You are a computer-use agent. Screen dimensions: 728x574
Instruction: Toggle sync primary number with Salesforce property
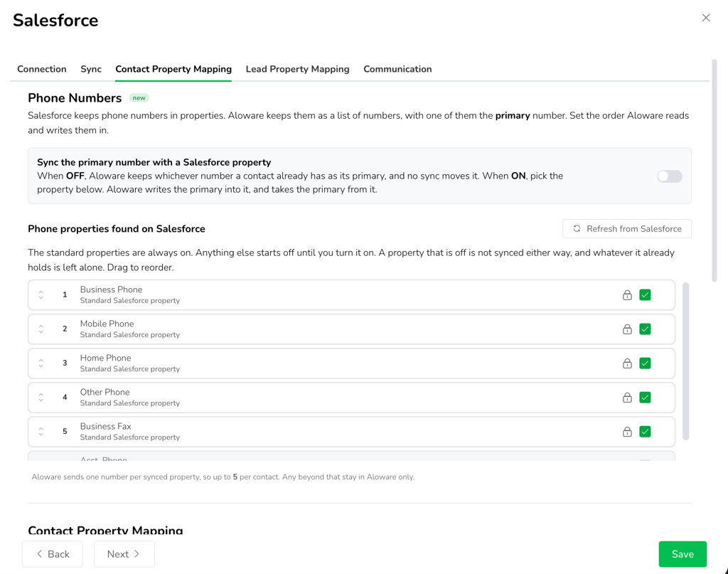point(670,176)
